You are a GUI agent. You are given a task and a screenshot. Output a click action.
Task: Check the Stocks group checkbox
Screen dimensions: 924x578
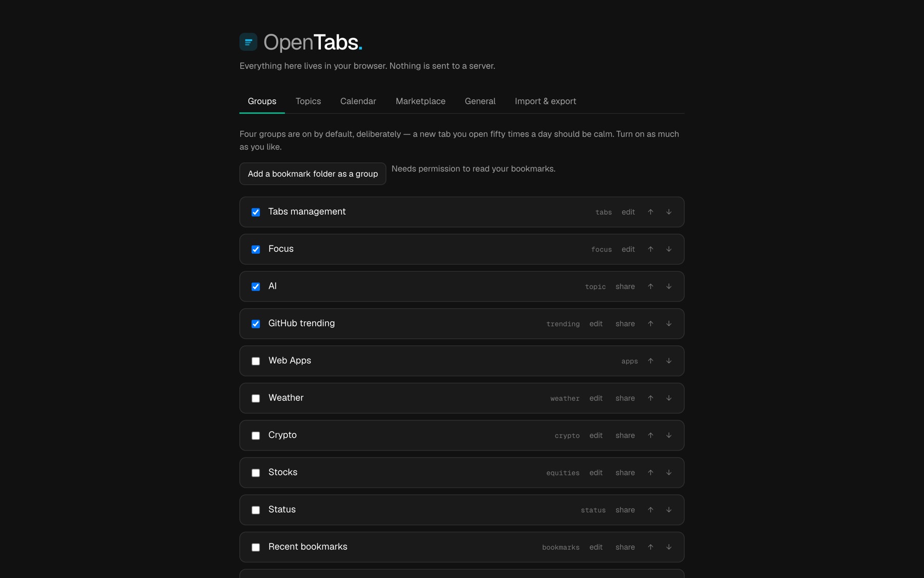256,473
